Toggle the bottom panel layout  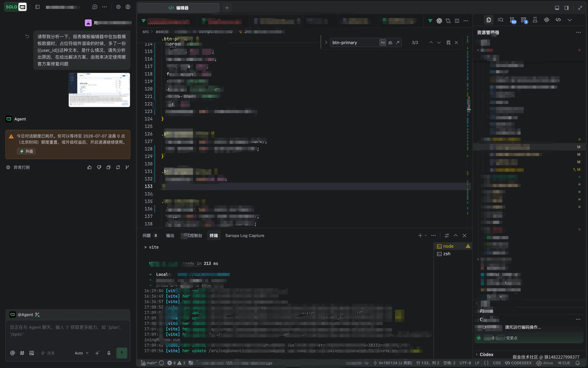pos(557,8)
